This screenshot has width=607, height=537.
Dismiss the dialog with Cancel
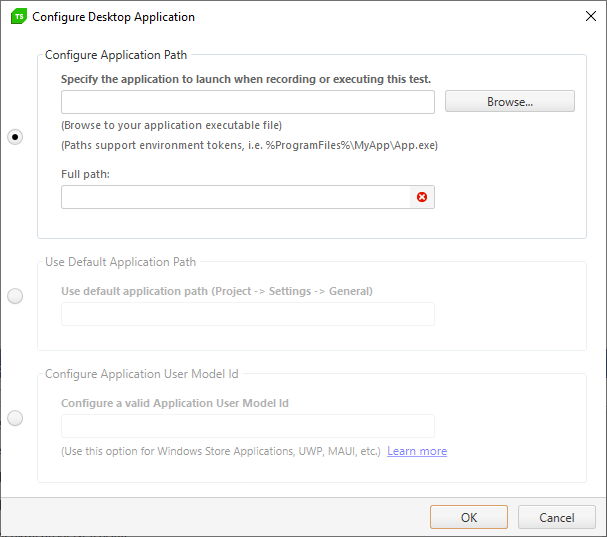pyautogui.click(x=557, y=517)
